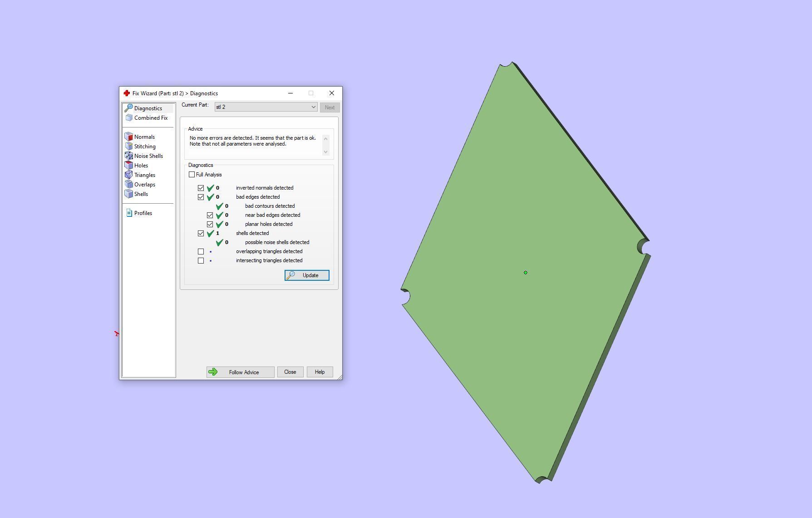The width and height of the screenshot is (812, 518).
Task: Switch to Normals page
Action: [144, 137]
